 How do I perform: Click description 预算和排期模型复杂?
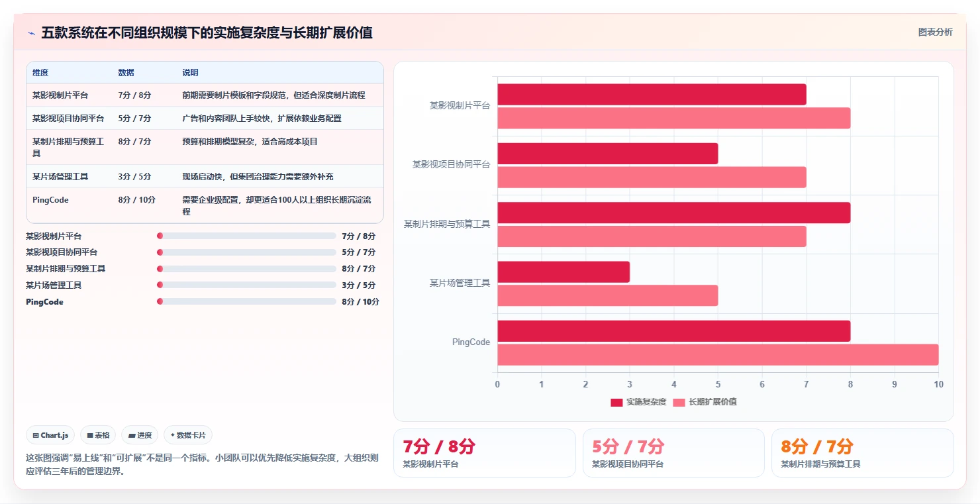(250, 142)
